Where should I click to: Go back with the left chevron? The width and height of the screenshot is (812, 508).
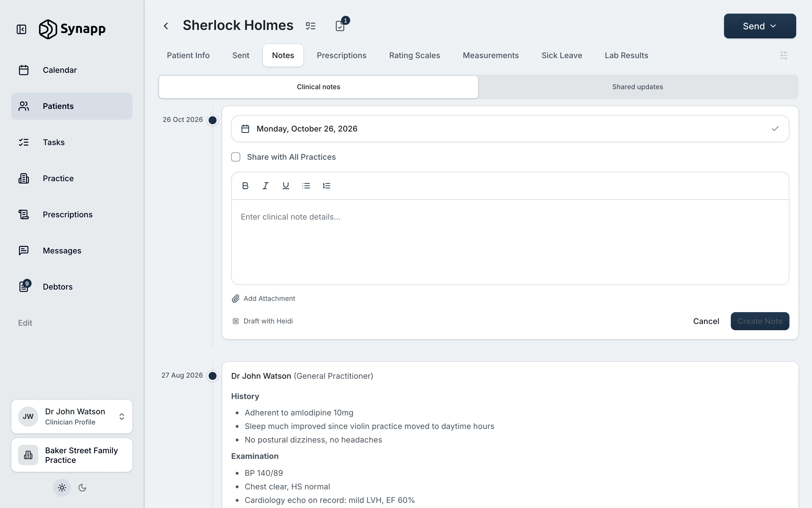pyautogui.click(x=166, y=26)
